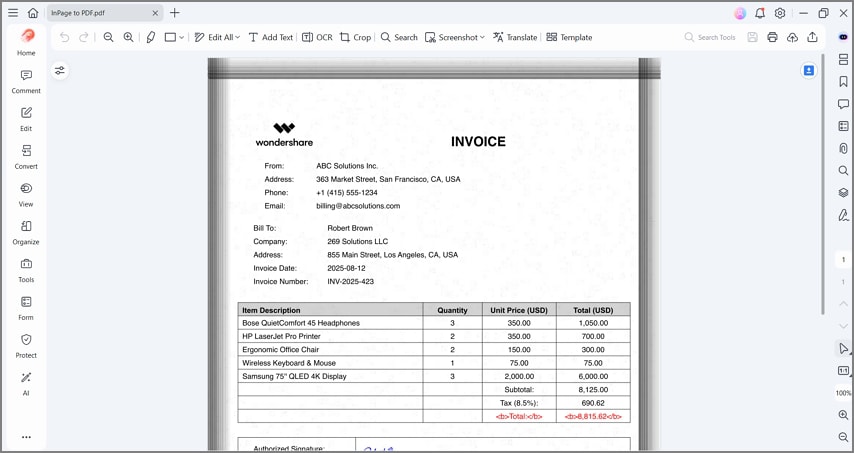The width and height of the screenshot is (854, 453).
Task: Open the Form sidebar tab
Action: point(26,308)
